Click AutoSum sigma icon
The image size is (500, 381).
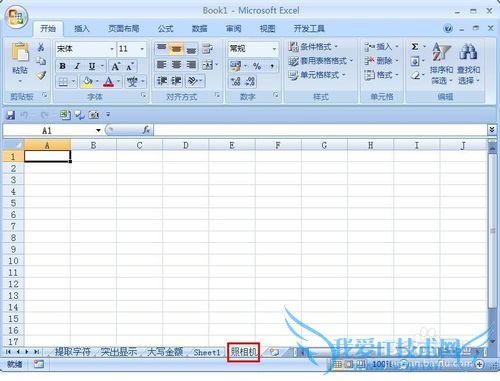tap(415, 47)
